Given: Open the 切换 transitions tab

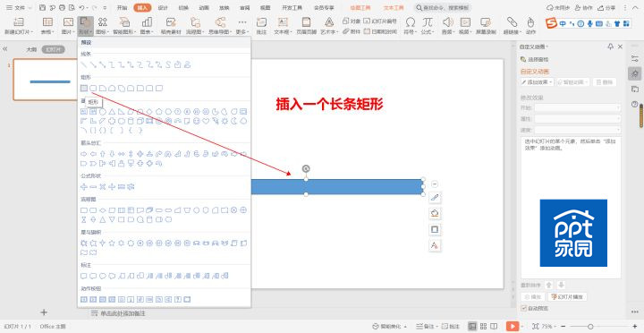Looking at the screenshot, I should tap(183, 7).
